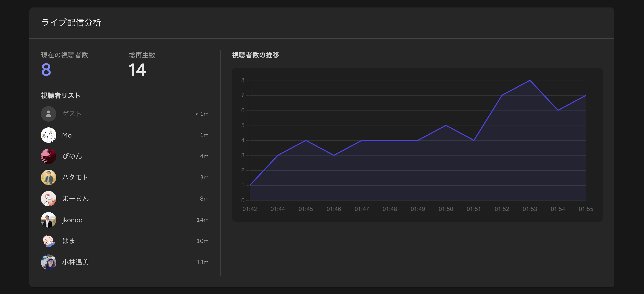Click the current viewer count 8
The height and width of the screenshot is (294, 644).
click(x=46, y=70)
